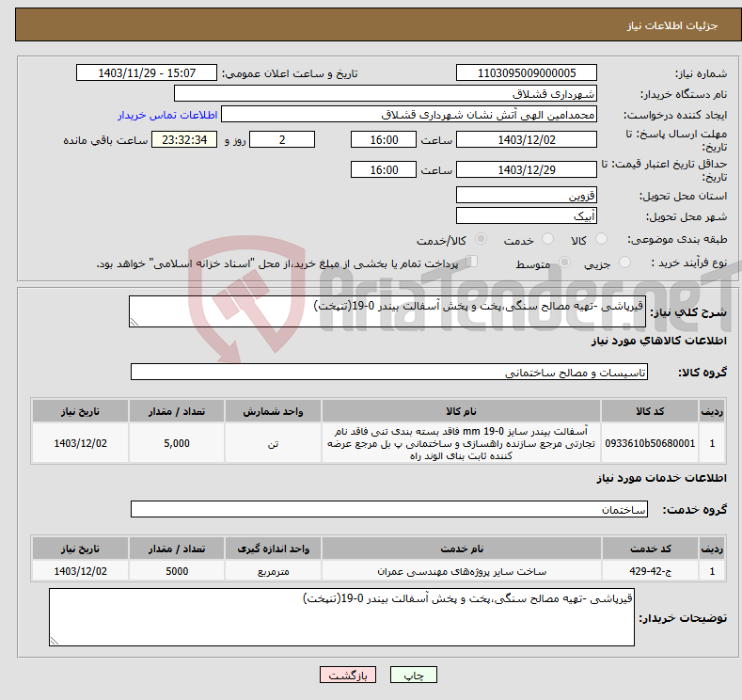The image size is (742, 700).
Task: Click the date 1403/12/02 in services table row
Action: [81, 571]
